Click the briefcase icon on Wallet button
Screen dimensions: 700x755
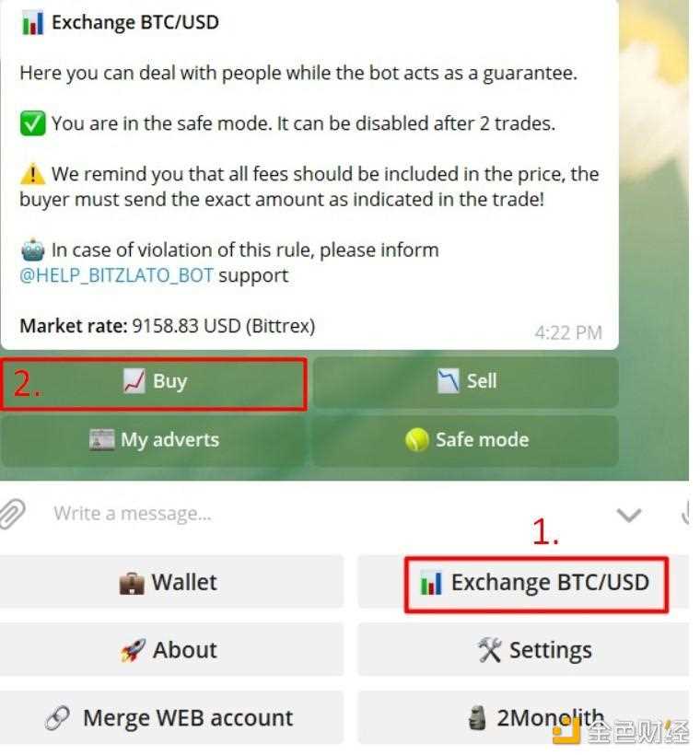(132, 583)
